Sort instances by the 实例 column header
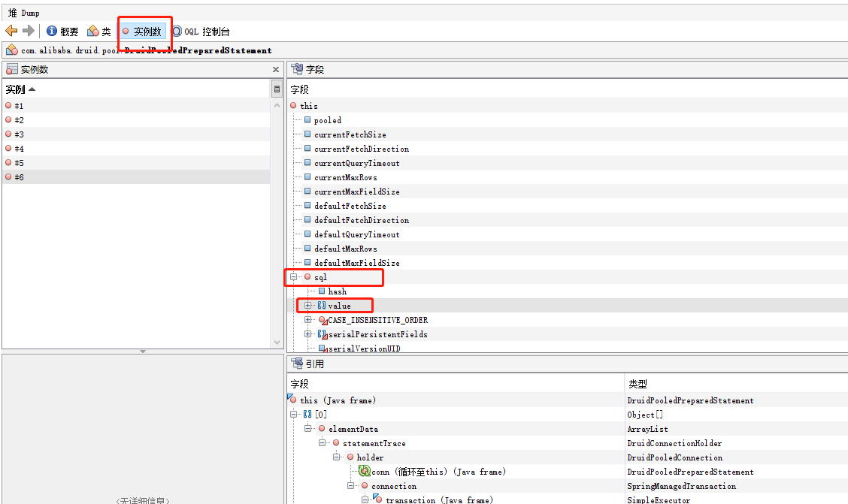The image size is (848, 504). point(20,89)
